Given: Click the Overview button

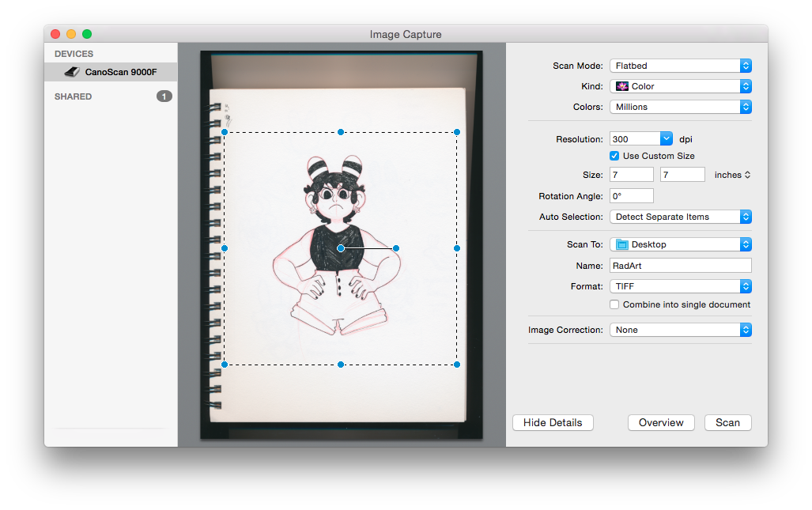Looking at the screenshot, I should click(661, 422).
